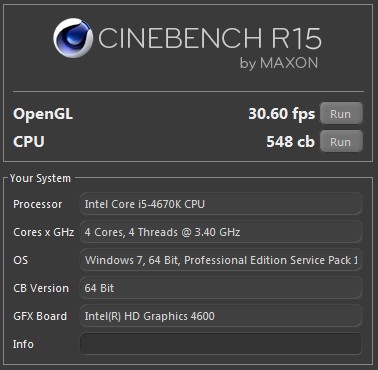The height and width of the screenshot is (370, 378).
Task: Click the CINEBENCH R15 title text
Action: 210,38
